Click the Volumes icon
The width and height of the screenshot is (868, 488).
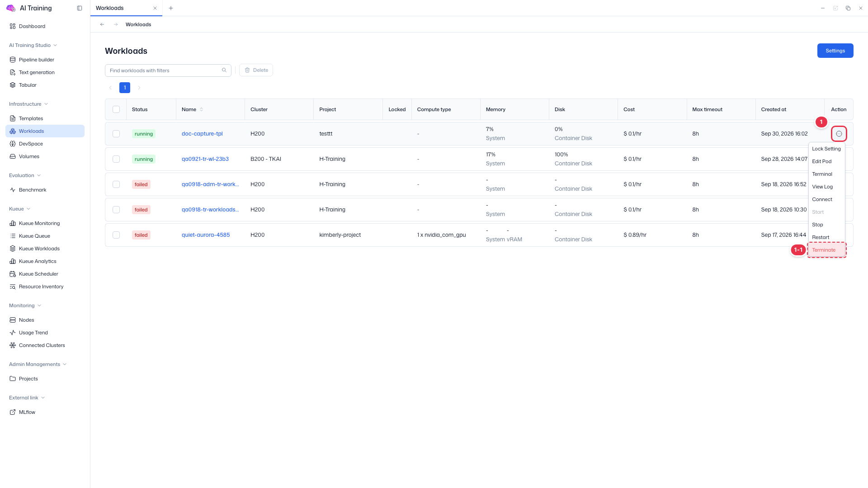tap(13, 156)
